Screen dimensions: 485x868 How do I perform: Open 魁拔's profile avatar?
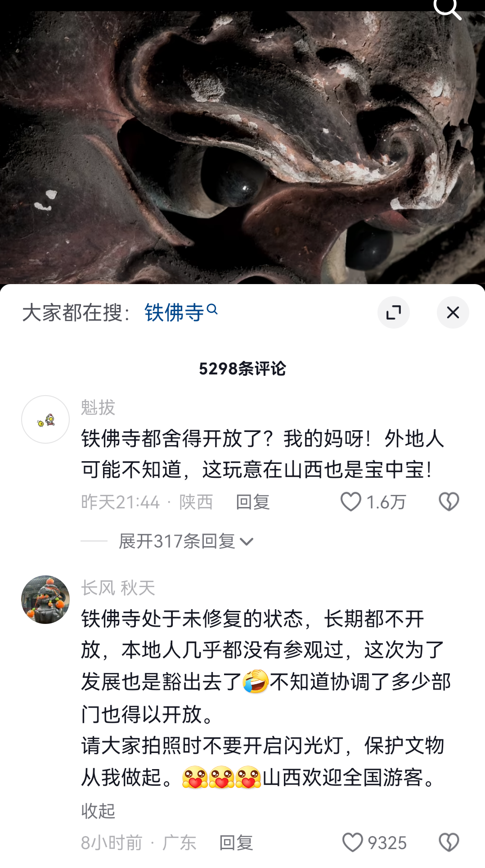click(45, 419)
